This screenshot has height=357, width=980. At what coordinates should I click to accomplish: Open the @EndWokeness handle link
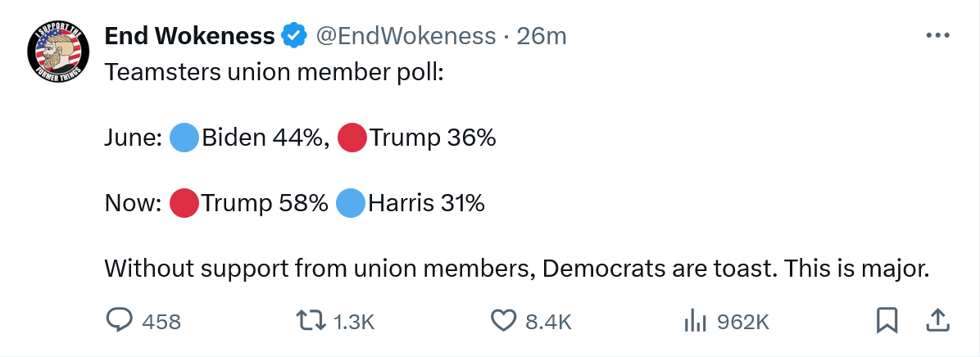click(406, 36)
